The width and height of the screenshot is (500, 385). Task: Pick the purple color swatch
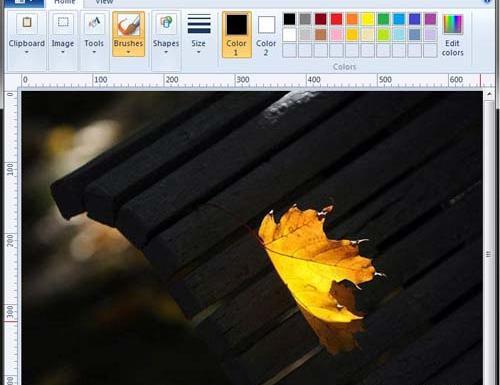click(x=430, y=19)
